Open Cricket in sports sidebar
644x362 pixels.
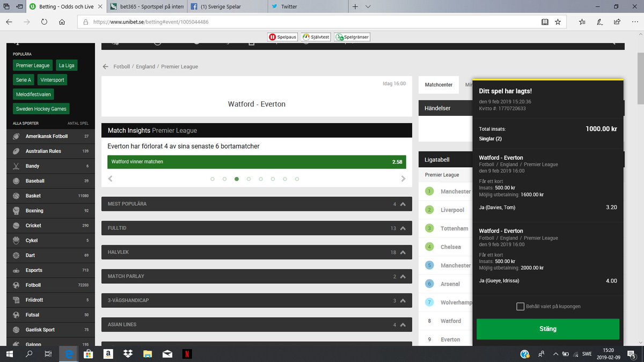[x=50, y=226]
